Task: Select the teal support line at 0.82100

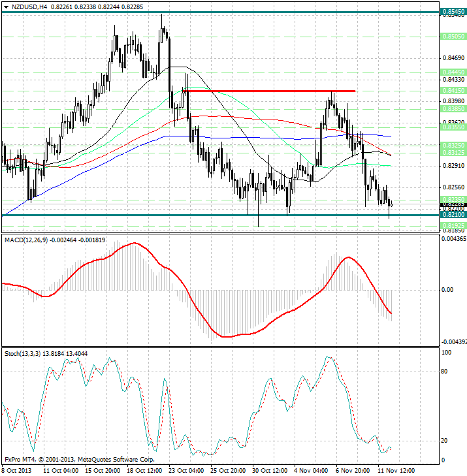Action: 221,215
